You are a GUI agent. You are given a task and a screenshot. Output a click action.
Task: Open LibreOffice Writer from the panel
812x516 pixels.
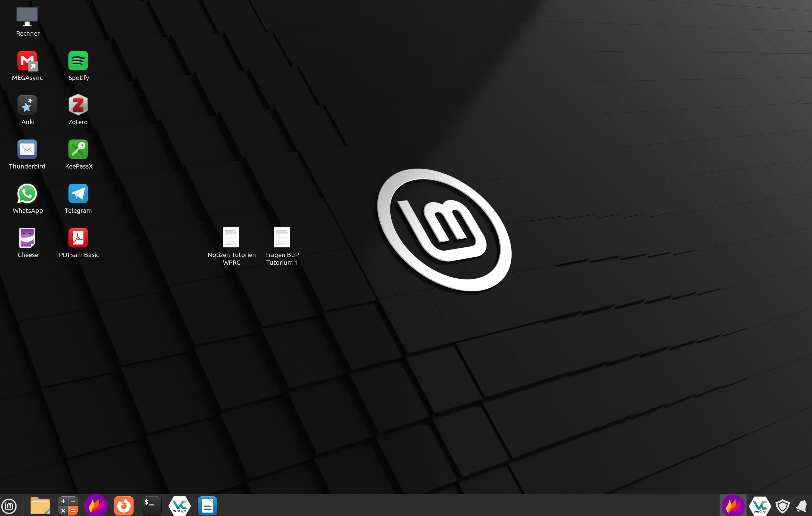pyautogui.click(x=207, y=506)
